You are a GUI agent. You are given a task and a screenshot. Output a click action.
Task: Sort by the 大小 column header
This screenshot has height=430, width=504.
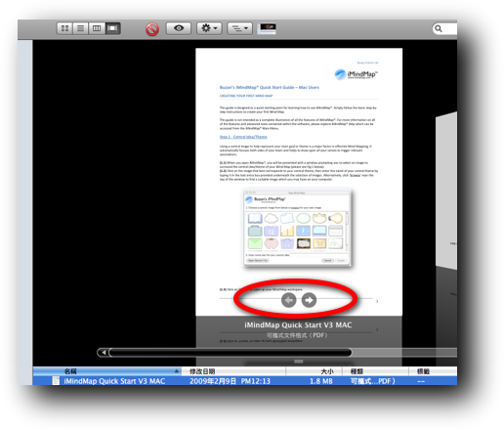coord(314,371)
